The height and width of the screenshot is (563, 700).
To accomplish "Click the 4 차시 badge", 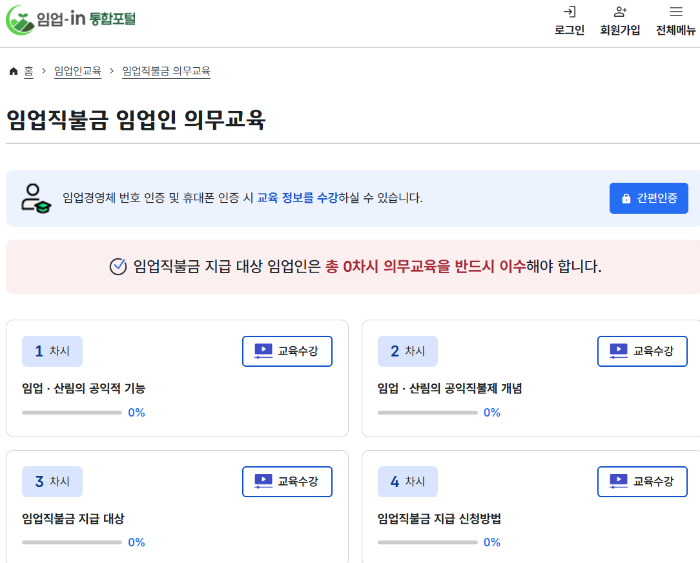I will (x=408, y=482).
